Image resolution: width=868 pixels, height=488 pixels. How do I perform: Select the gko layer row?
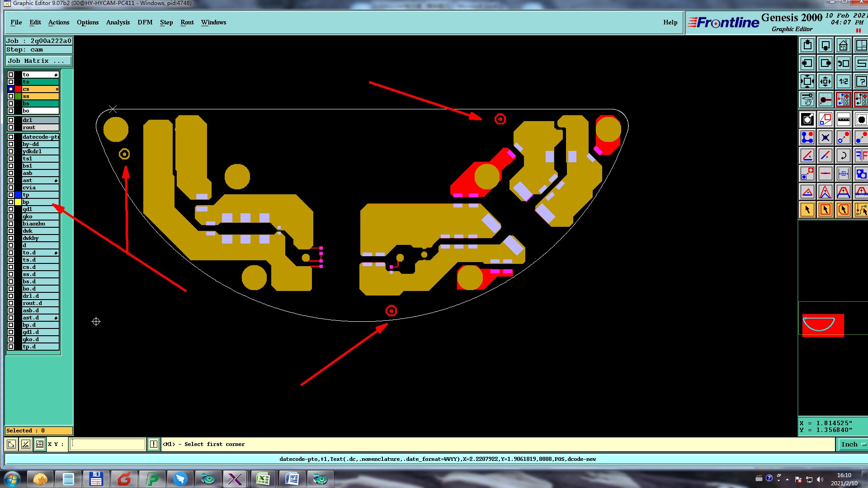point(41,216)
